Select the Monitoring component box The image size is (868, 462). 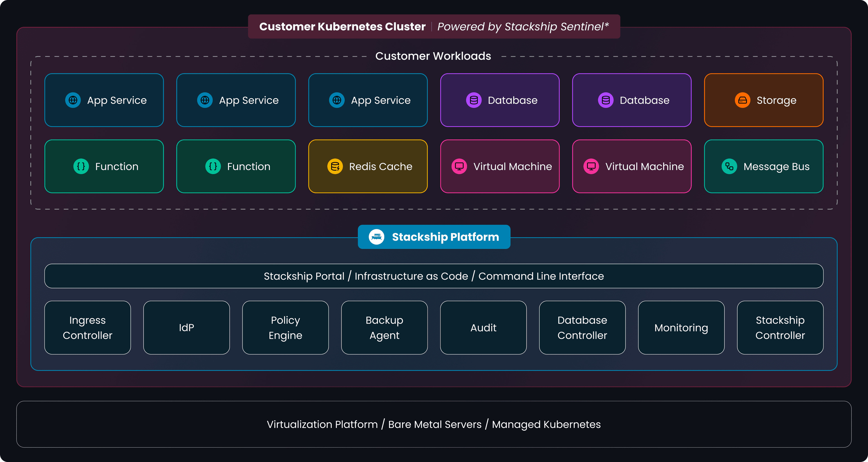681,327
